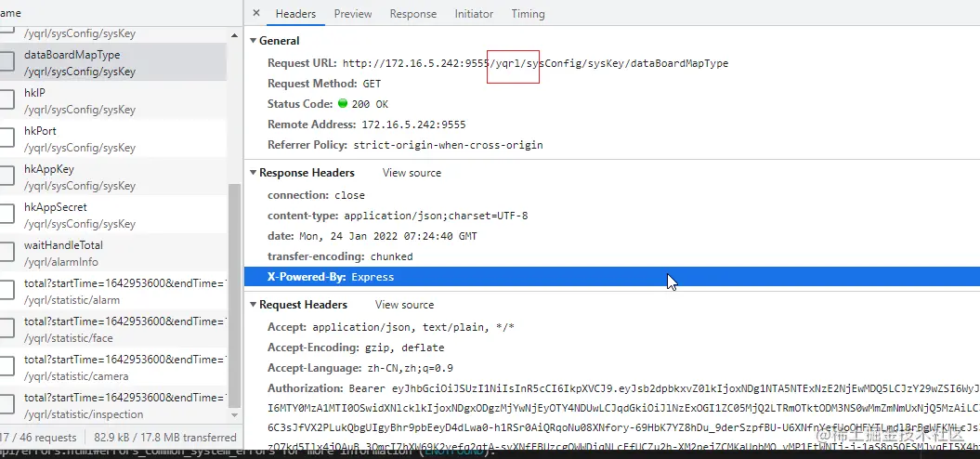Screen dimensions: 980x459
Task: Click the Referrer Policy strict-origin-when-cross-origin value
Action: point(448,145)
